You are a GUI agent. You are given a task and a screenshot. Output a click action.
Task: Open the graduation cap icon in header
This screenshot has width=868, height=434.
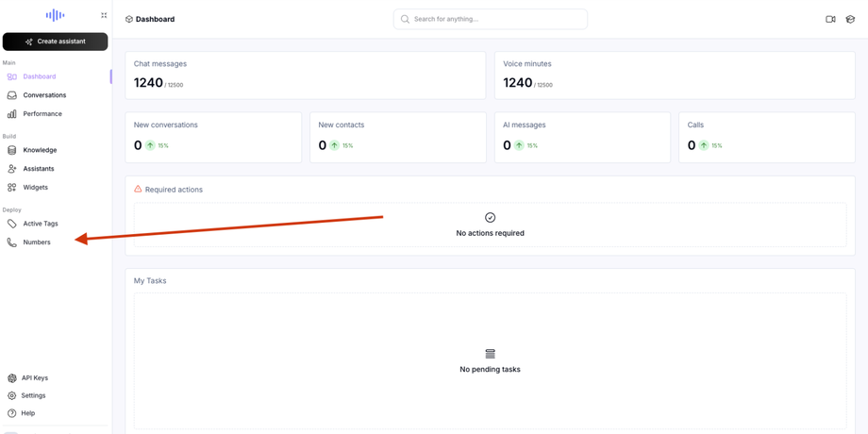(x=850, y=19)
